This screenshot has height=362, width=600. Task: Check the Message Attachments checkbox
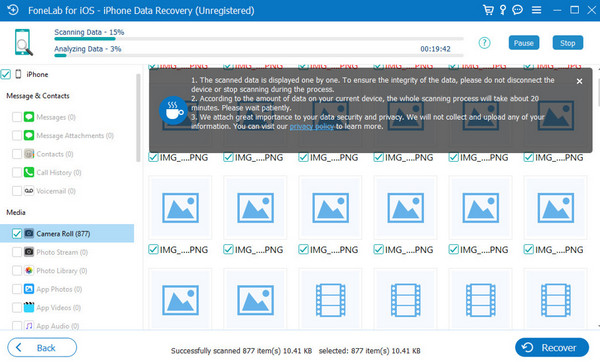tap(17, 135)
